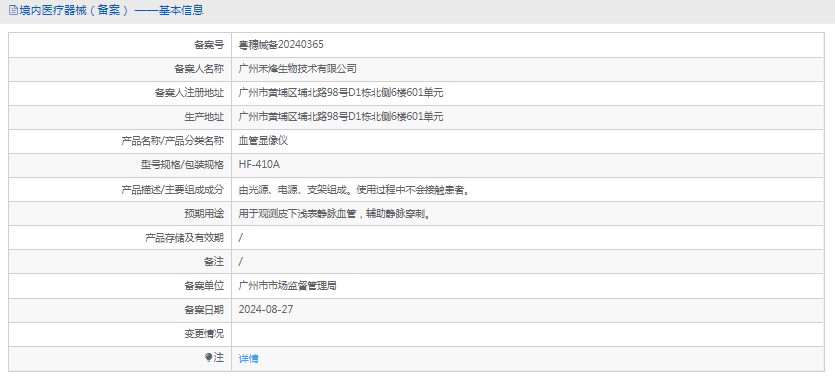Viewport: 835px width, 378px height.
Task: Click the 产品描述/主要组成成分 label
Action: (173, 190)
